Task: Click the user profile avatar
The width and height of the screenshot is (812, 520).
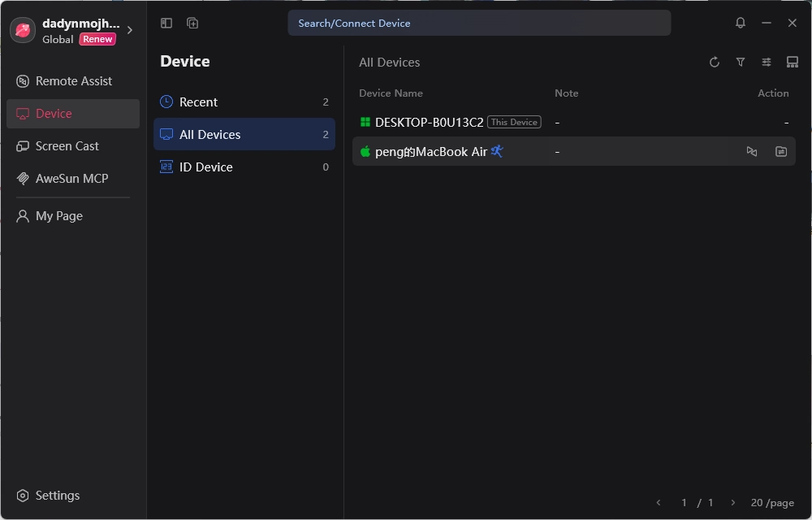Action: (22, 30)
